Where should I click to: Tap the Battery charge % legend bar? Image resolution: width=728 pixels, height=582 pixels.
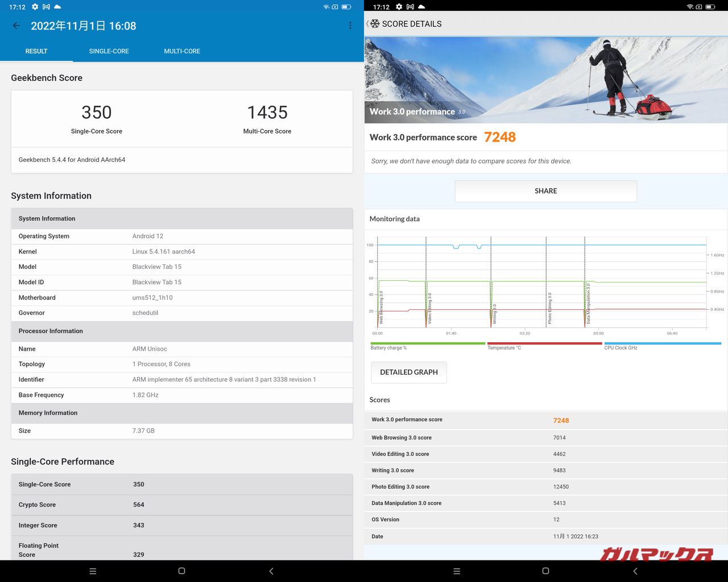427,344
